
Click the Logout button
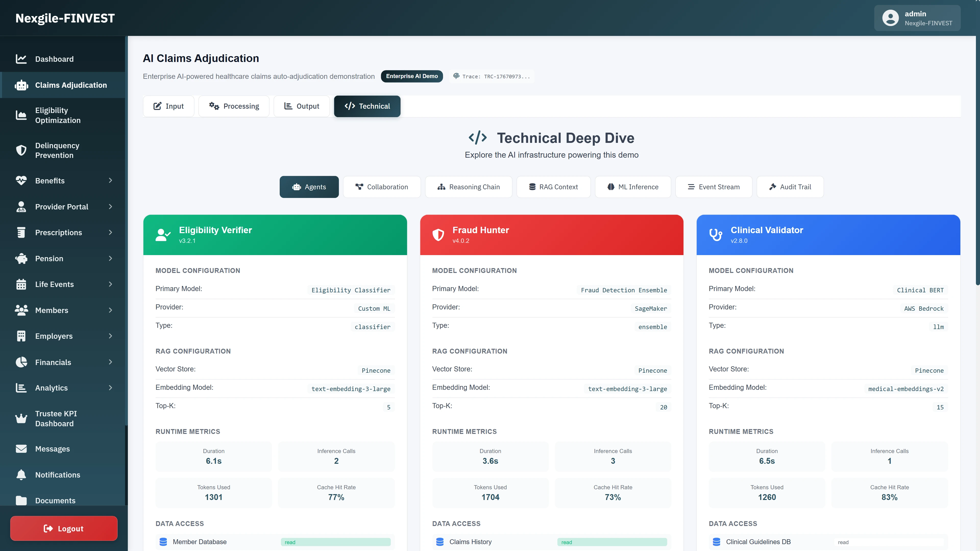(x=64, y=529)
